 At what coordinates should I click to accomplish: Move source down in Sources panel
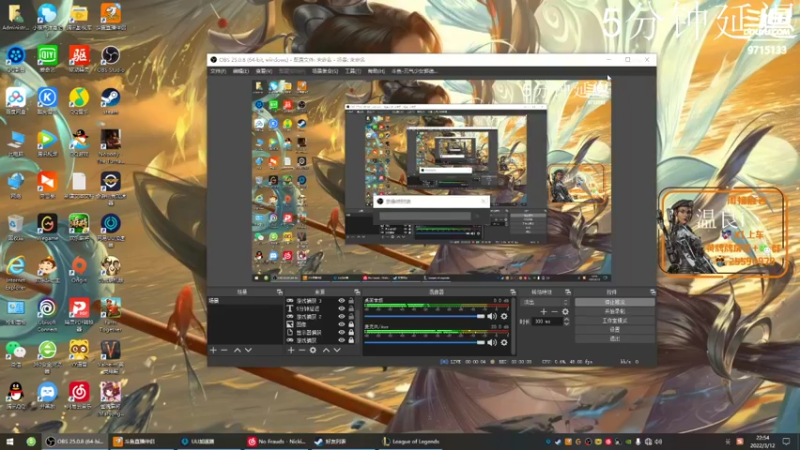[337, 351]
